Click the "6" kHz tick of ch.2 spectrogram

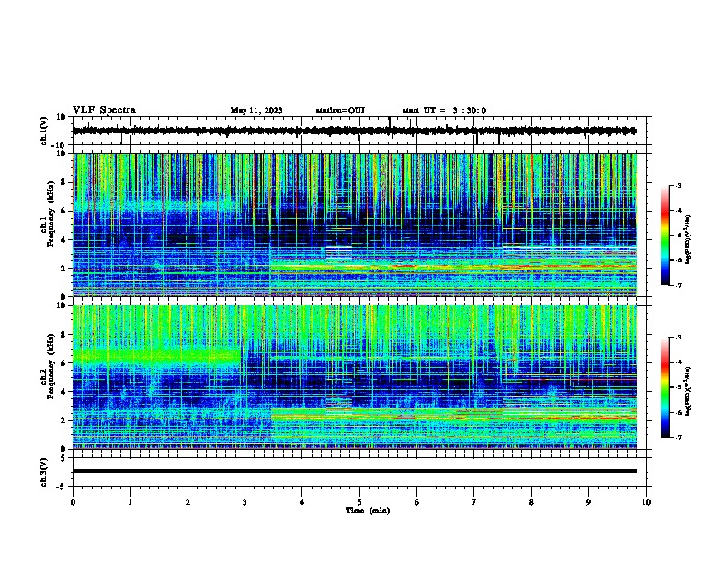click(63, 363)
